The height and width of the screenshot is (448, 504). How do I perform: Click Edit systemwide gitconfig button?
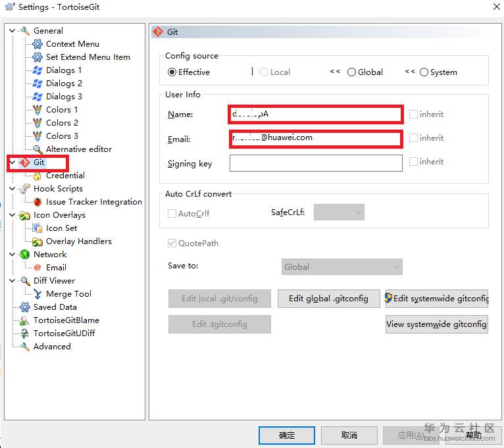437,299
